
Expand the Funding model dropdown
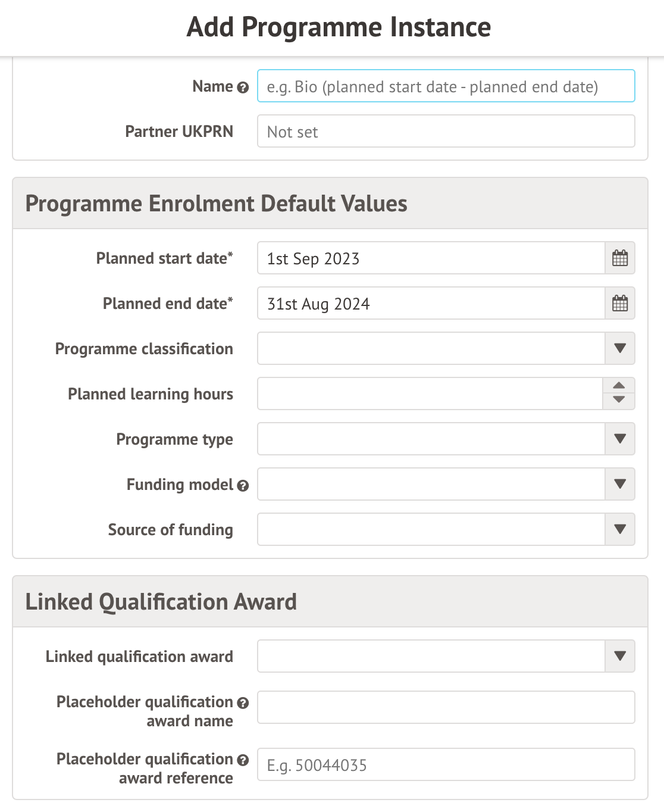click(x=620, y=485)
